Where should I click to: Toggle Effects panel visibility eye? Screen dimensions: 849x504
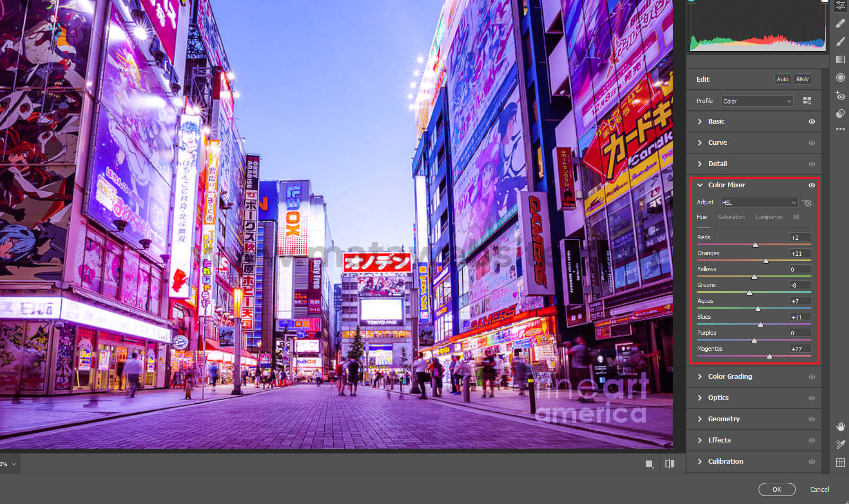811,440
